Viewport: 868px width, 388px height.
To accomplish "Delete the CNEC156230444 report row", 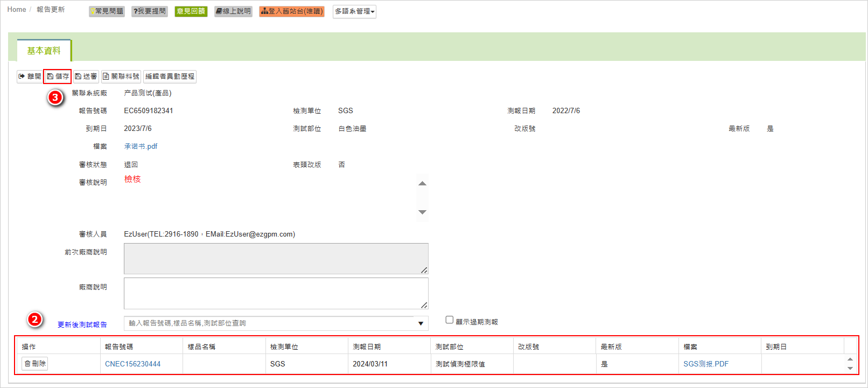I will click(35, 364).
